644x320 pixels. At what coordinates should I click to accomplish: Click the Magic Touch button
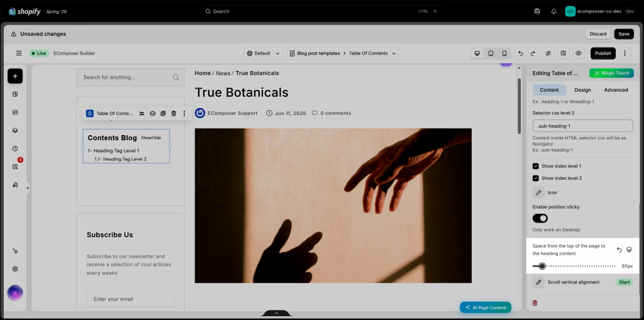[611, 73]
